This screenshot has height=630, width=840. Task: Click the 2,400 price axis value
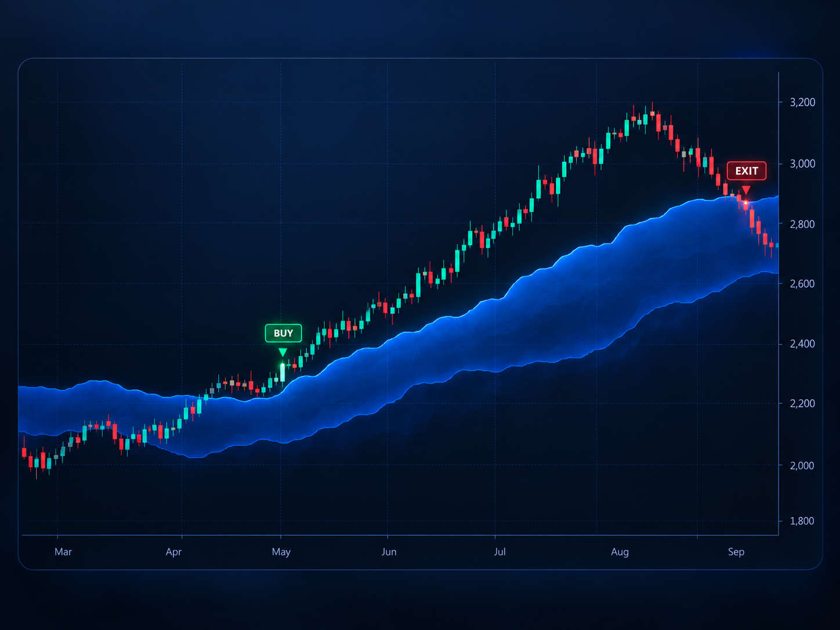(x=802, y=344)
